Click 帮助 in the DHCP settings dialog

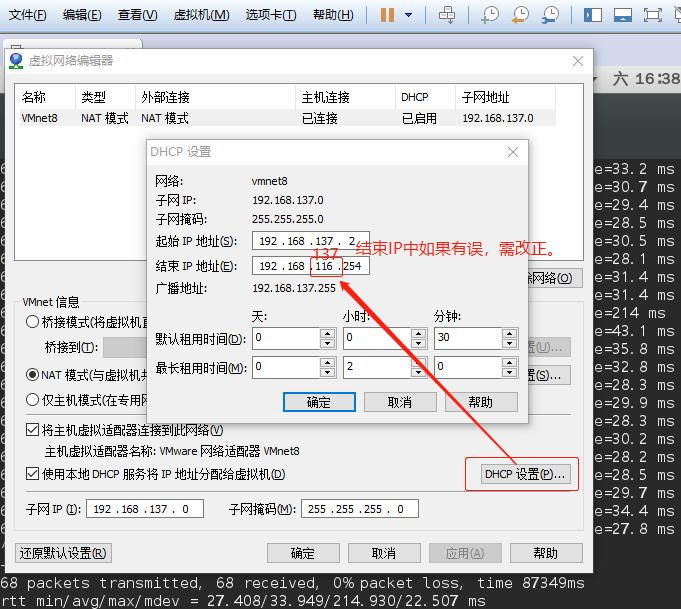pos(481,402)
